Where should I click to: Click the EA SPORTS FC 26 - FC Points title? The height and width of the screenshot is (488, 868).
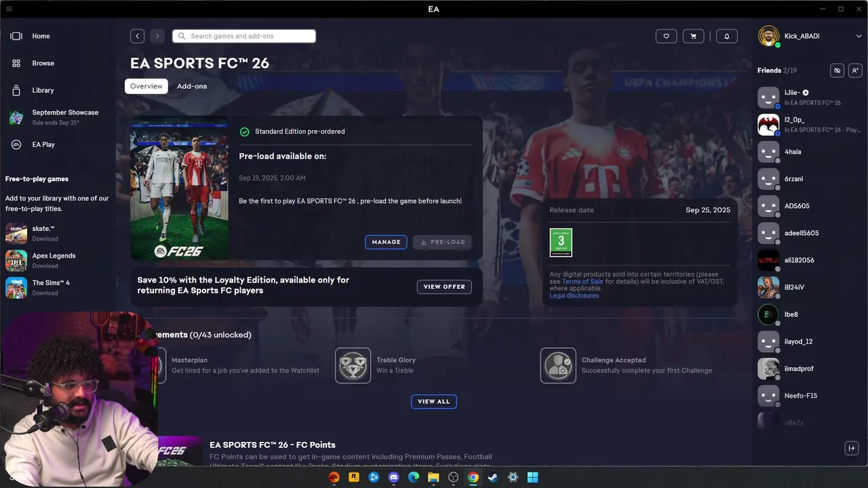coord(273,445)
